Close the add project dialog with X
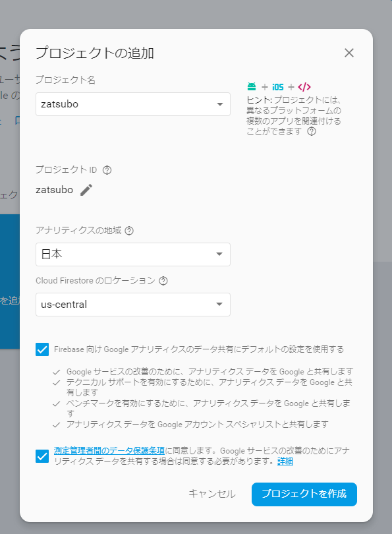This screenshot has width=392, height=534. click(x=349, y=53)
